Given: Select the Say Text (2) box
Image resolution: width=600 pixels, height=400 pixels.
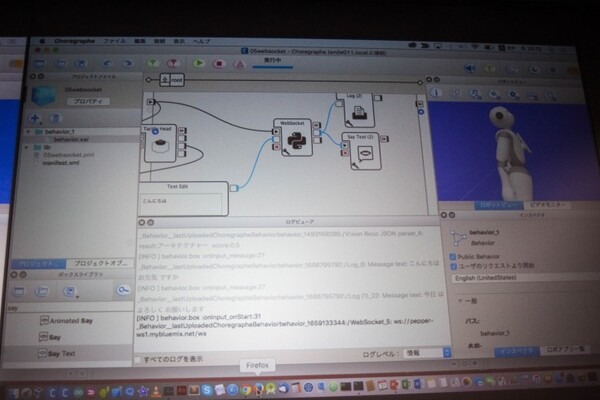Looking at the screenshot, I should [365, 150].
